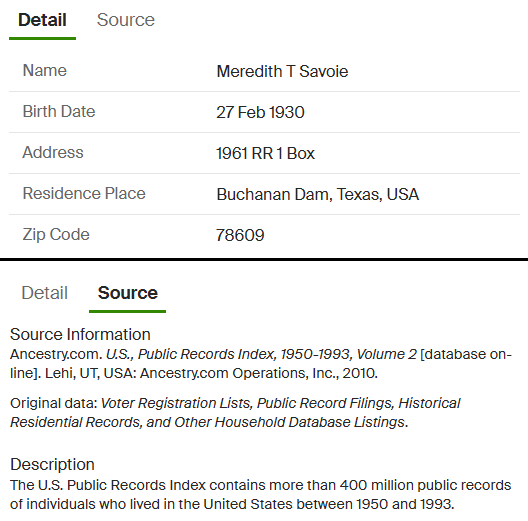
Task: Select birth date value 27 Feb 1930
Action: pyautogui.click(x=260, y=112)
